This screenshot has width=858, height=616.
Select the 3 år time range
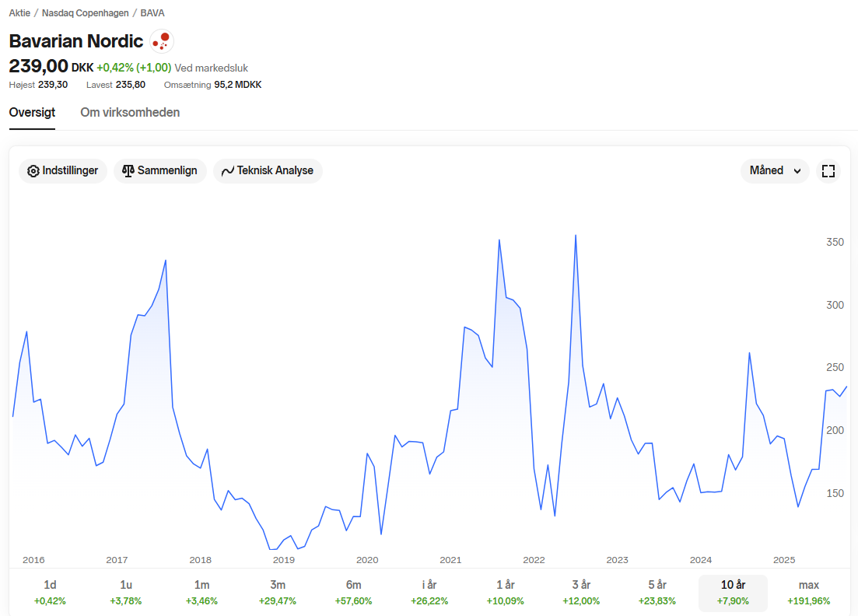(x=581, y=593)
